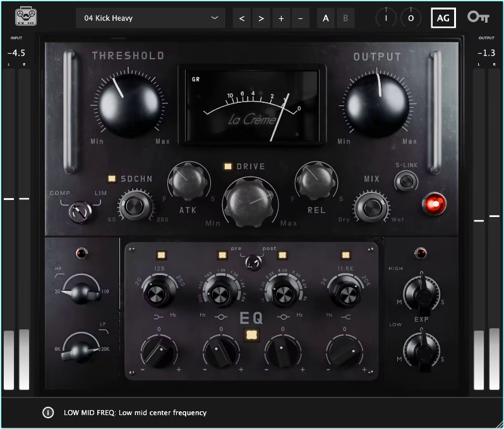
Task: Click the S-LINK stereo link button
Action: click(406, 182)
